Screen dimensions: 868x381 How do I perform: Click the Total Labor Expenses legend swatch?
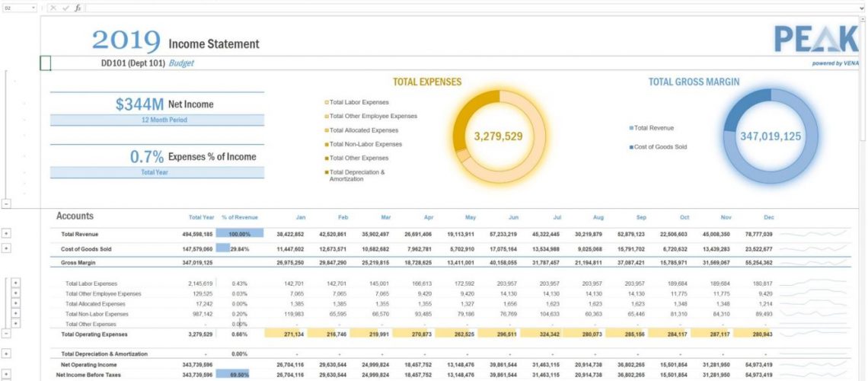coord(326,102)
